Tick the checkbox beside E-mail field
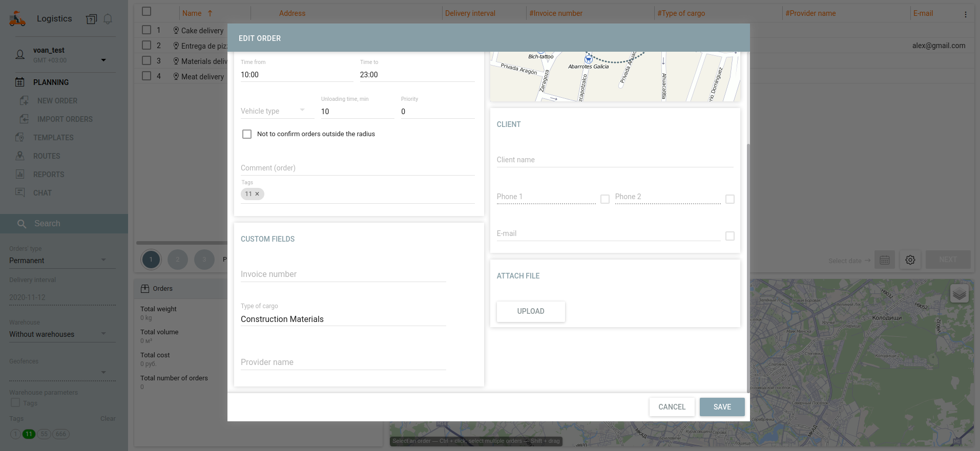 pyautogui.click(x=730, y=236)
